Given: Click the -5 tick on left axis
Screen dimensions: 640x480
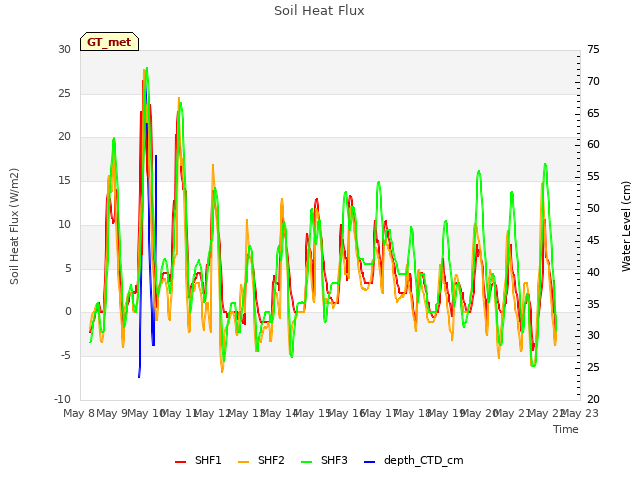Looking at the screenshot, I should [x=66, y=356].
